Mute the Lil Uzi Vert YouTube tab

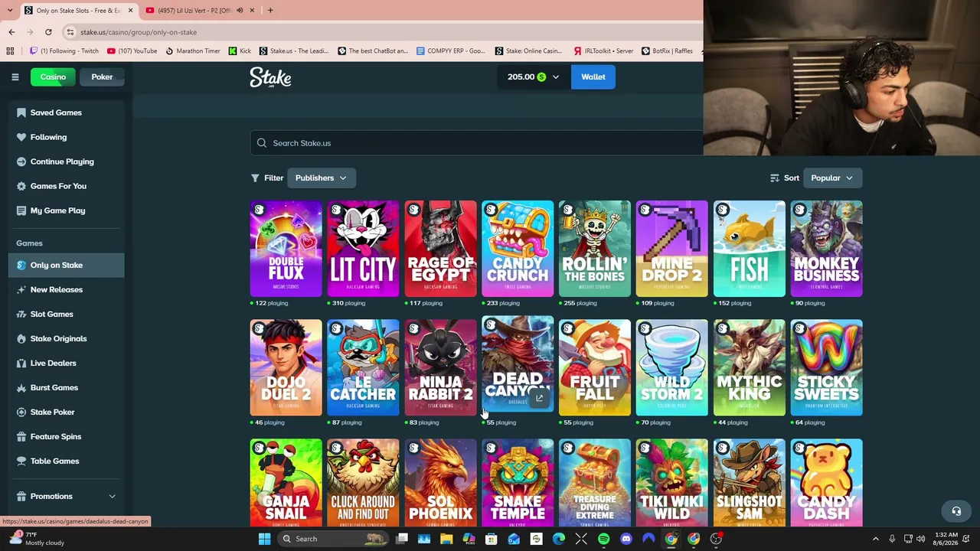pyautogui.click(x=240, y=11)
